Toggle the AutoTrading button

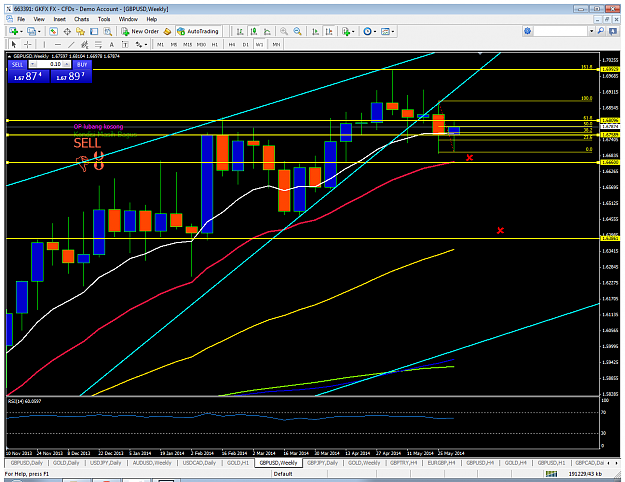(x=198, y=31)
